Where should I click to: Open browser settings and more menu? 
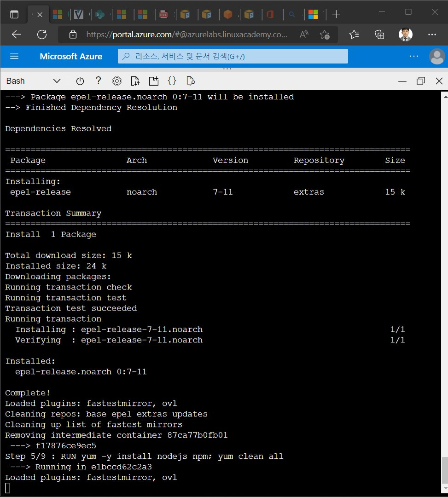tap(432, 34)
